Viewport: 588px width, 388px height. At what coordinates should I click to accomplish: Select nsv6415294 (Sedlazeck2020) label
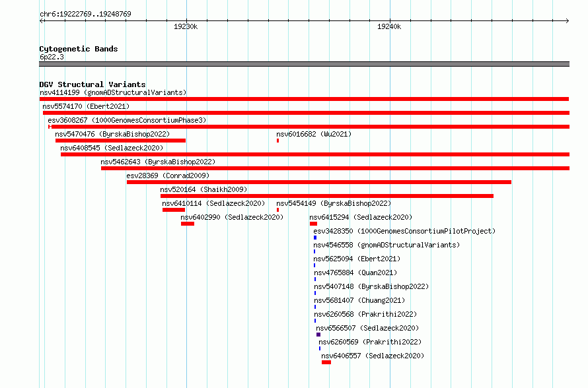pyautogui.click(x=361, y=217)
